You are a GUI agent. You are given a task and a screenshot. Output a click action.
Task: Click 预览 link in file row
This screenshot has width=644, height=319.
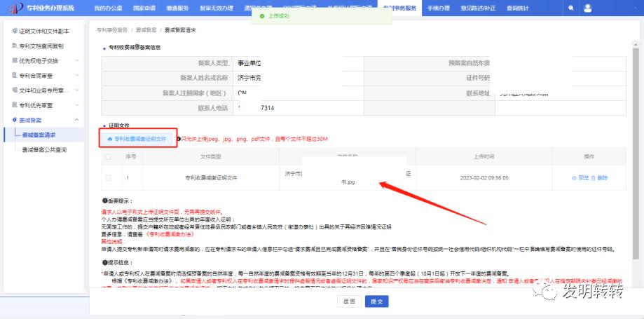point(583,178)
